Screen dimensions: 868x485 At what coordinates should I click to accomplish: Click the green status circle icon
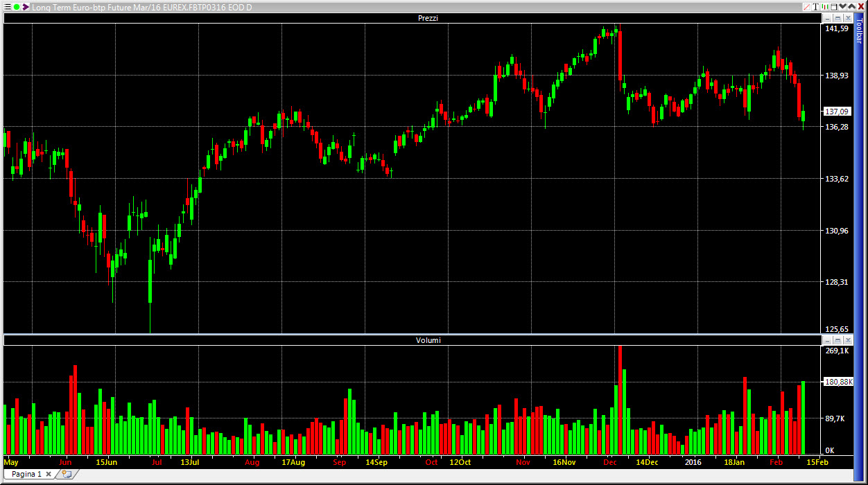click(17, 7)
